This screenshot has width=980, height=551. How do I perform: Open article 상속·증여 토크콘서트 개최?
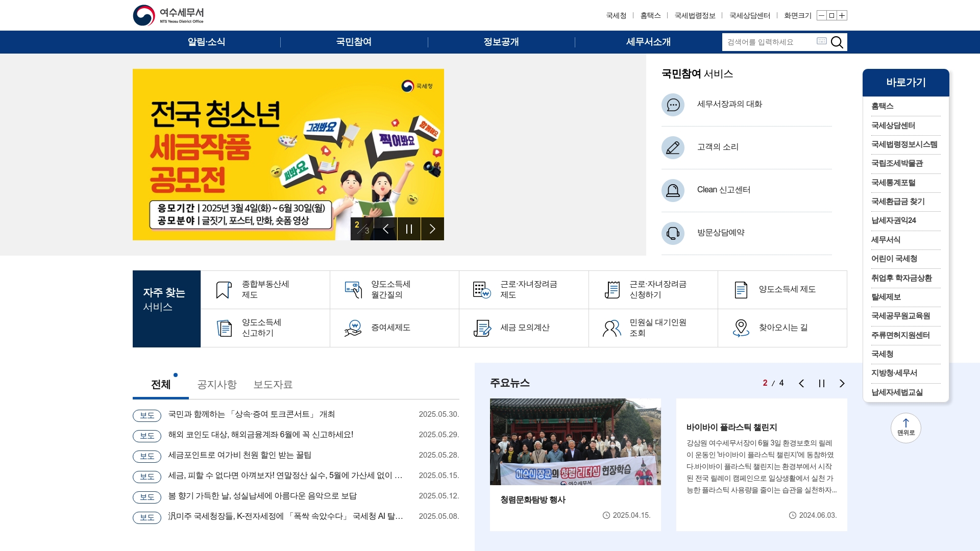click(251, 414)
